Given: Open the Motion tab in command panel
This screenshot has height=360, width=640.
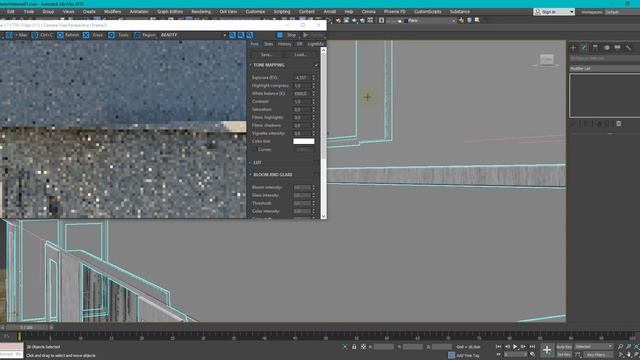Looking at the screenshot, I should [607, 48].
